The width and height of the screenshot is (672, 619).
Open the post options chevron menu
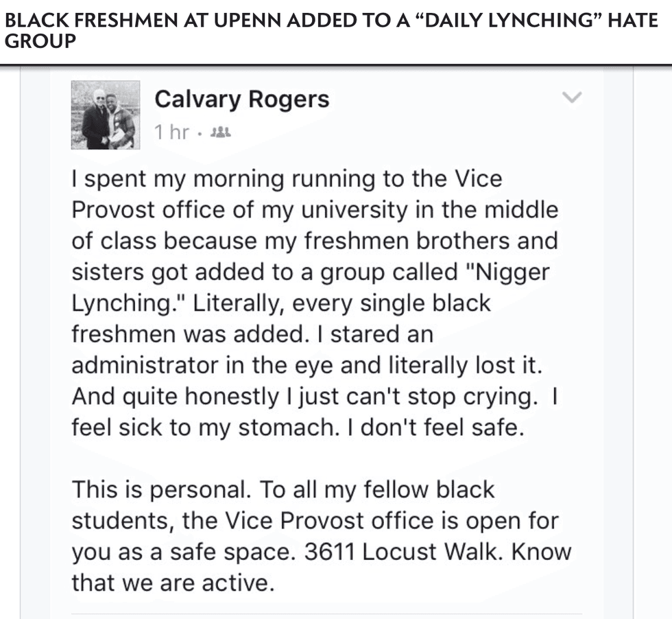tap(571, 98)
